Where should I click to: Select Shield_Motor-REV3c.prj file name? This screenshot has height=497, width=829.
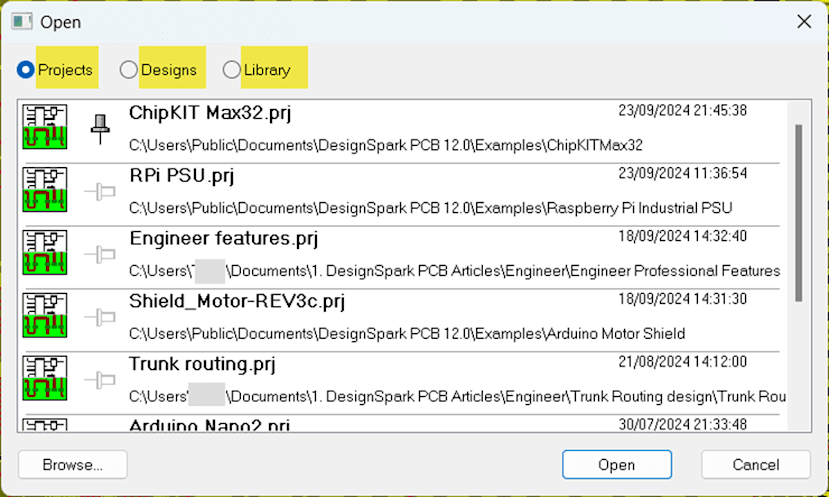tap(237, 302)
